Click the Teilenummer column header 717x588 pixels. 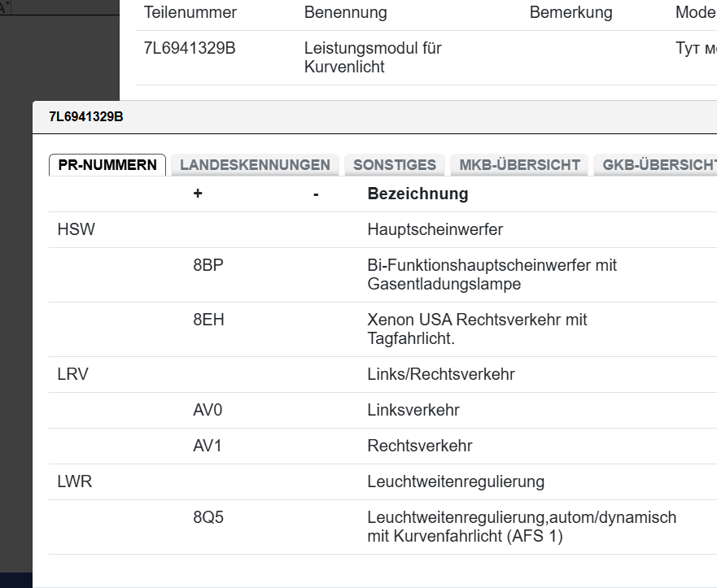(x=190, y=13)
